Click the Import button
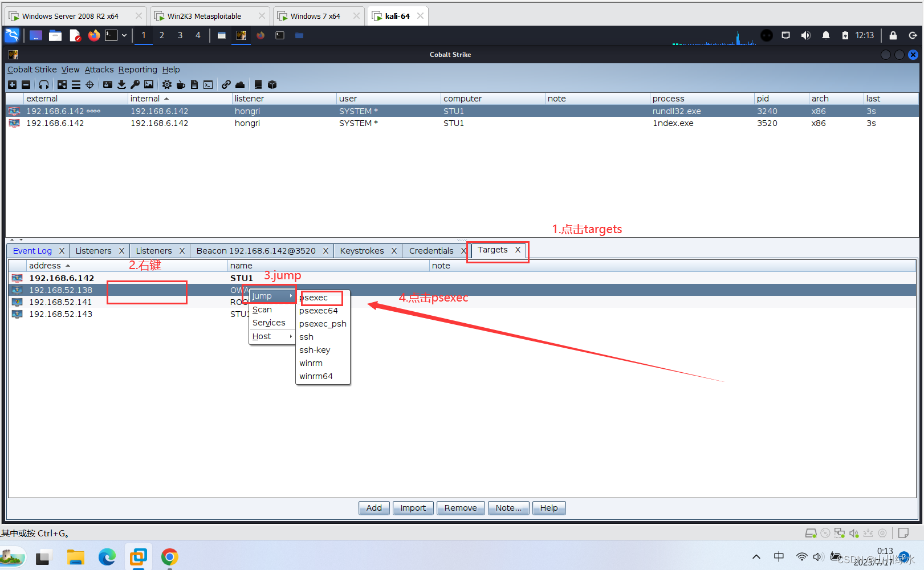Screen dimensions: 924x570 tap(413, 508)
